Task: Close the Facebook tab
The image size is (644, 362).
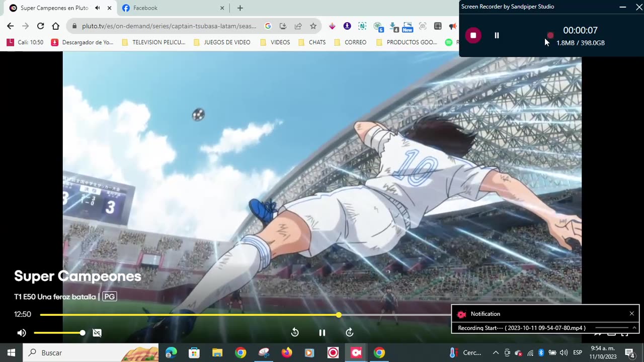Action: pos(222,8)
